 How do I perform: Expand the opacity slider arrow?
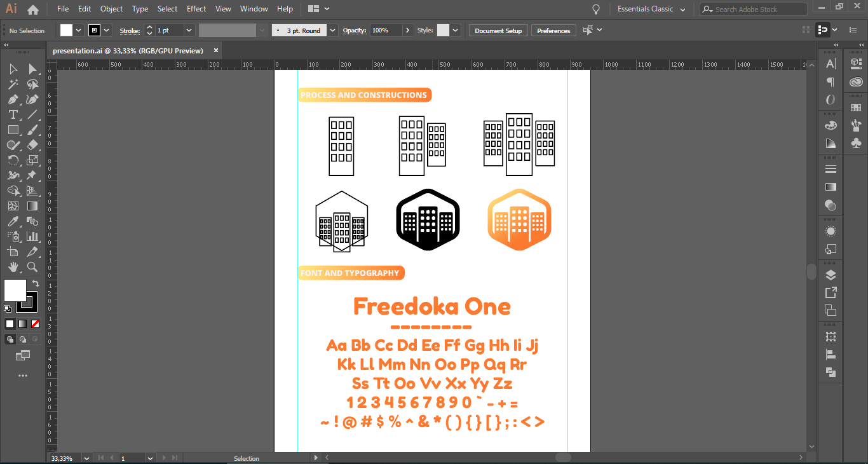click(407, 31)
